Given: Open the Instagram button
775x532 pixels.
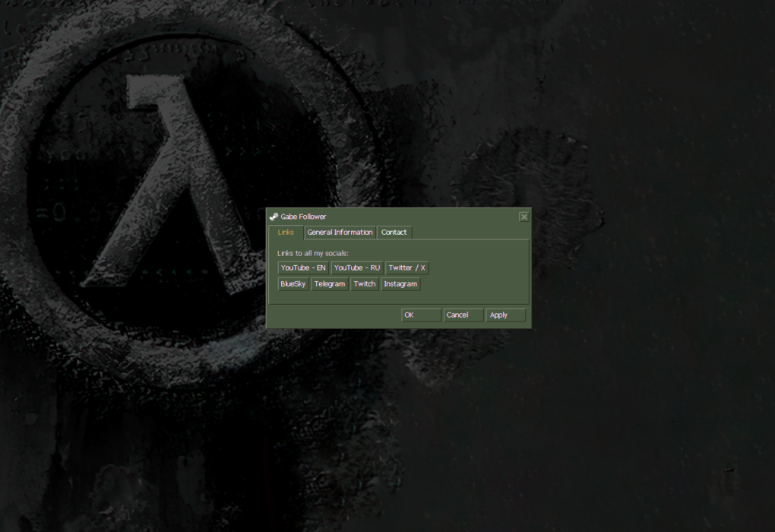Looking at the screenshot, I should pos(400,284).
